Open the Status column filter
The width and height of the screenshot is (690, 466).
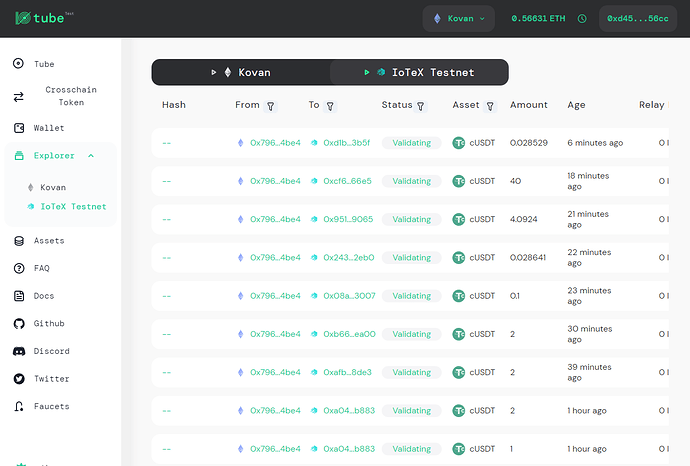click(x=421, y=106)
